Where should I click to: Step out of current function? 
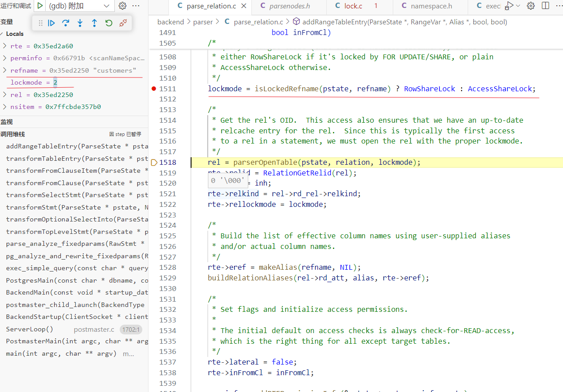[x=94, y=23]
